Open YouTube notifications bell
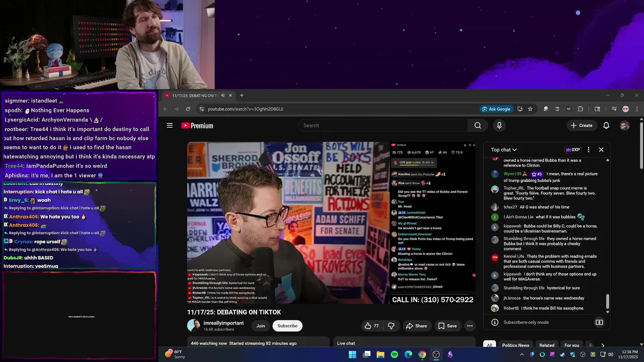644x362 pixels. pyautogui.click(x=606, y=126)
